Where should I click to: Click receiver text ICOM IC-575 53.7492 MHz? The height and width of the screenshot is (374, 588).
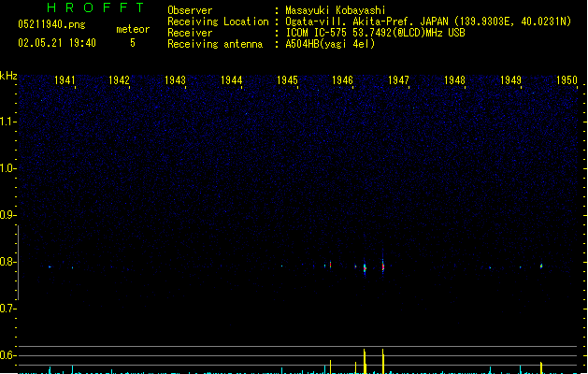click(375, 33)
